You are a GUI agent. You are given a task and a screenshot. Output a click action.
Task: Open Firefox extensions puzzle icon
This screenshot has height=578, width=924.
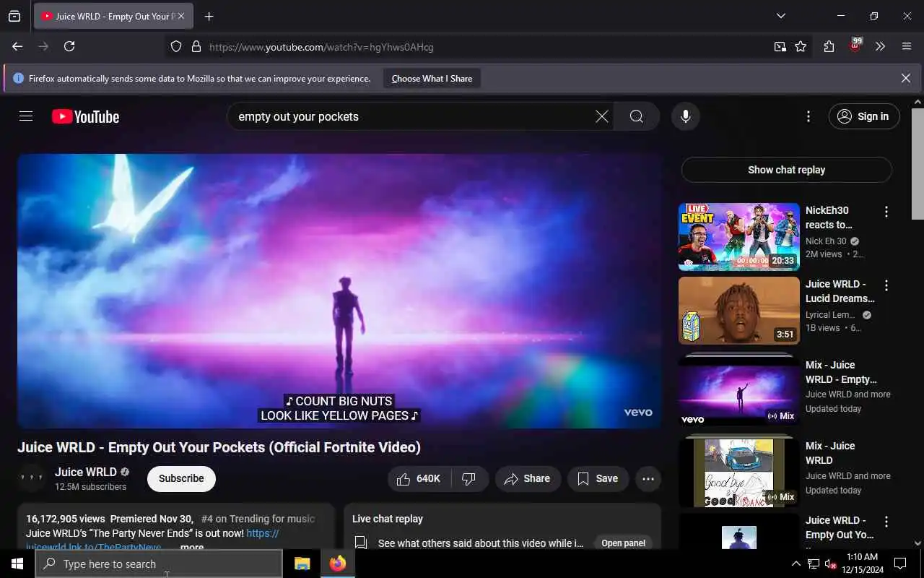[x=829, y=47]
